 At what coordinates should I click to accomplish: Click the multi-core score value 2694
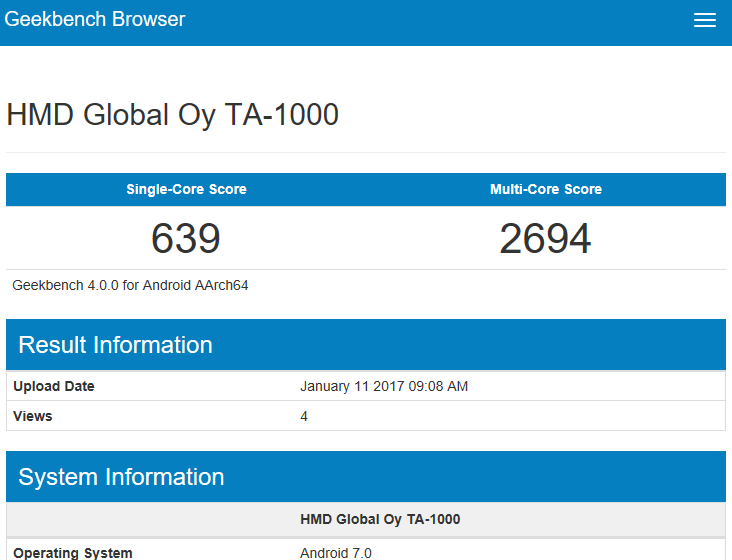pos(546,239)
